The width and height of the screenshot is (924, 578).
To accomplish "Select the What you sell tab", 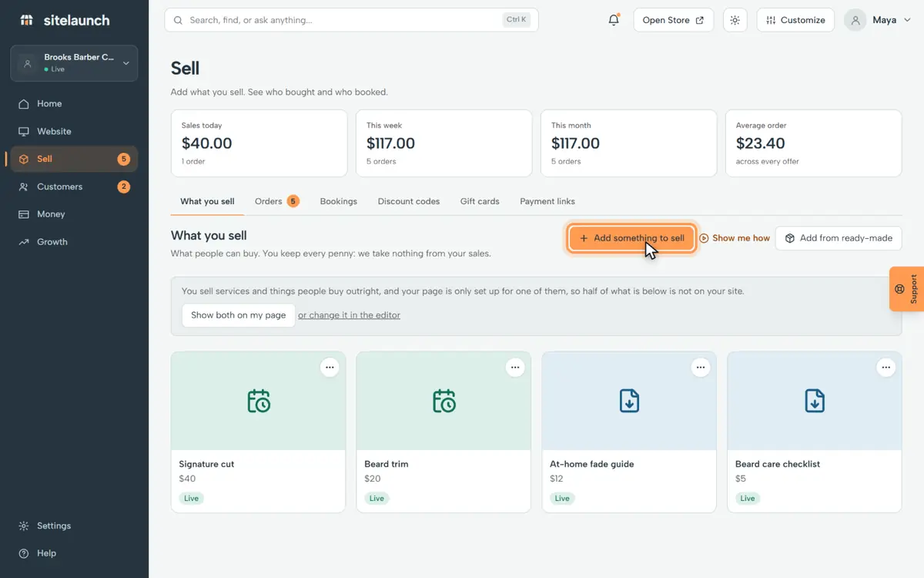I will click(207, 201).
